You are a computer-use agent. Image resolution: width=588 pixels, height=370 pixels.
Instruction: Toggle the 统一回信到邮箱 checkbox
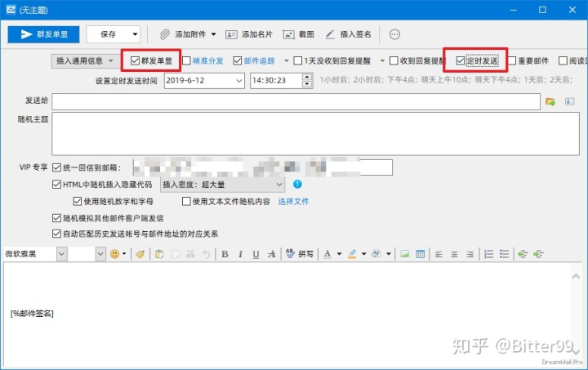[56, 167]
